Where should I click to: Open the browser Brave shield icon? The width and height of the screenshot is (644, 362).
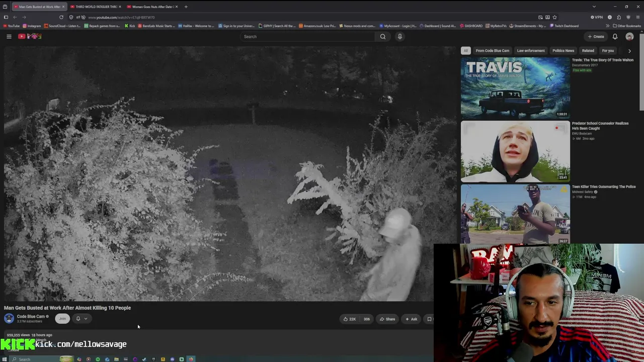[x=628, y=17]
